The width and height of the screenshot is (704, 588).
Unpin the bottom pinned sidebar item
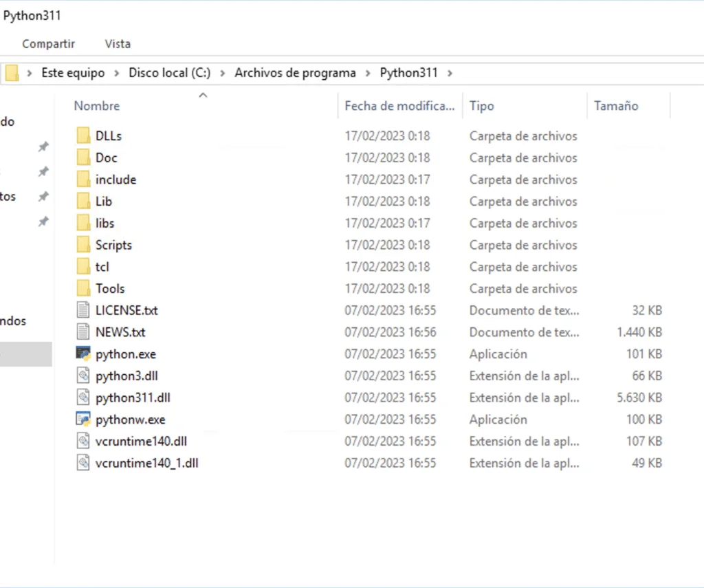point(43,221)
